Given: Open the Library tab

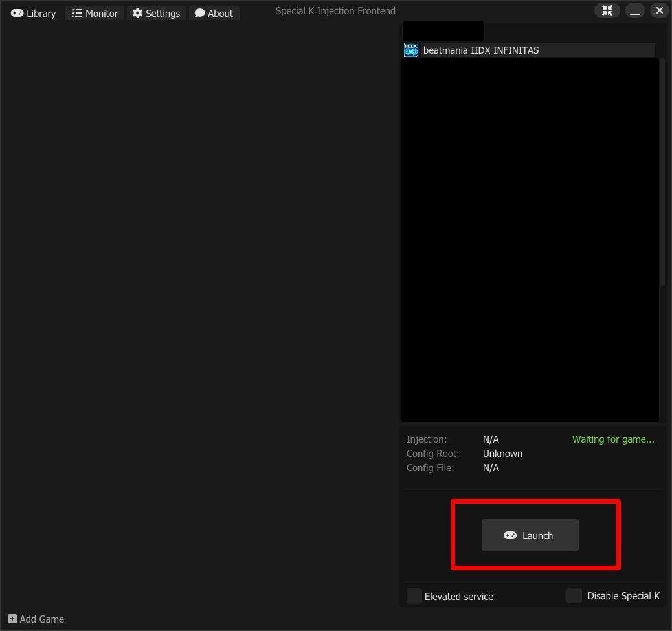Looking at the screenshot, I should point(34,14).
